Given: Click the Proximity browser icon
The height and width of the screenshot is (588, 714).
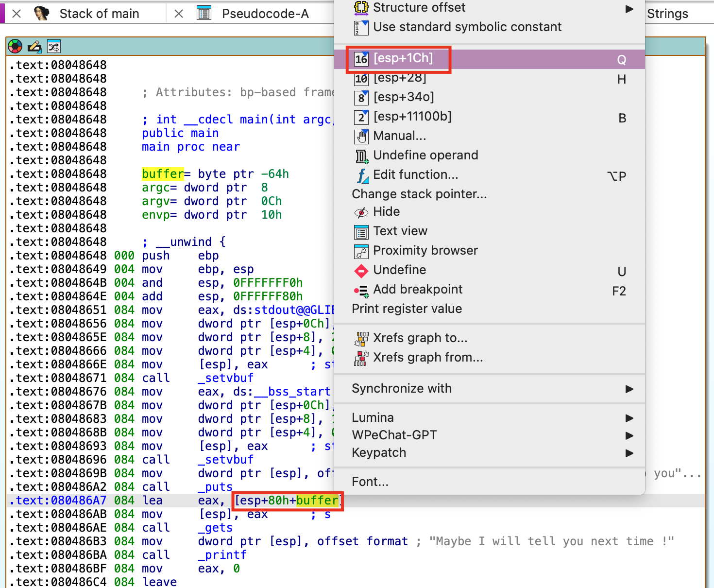Looking at the screenshot, I should (x=361, y=251).
